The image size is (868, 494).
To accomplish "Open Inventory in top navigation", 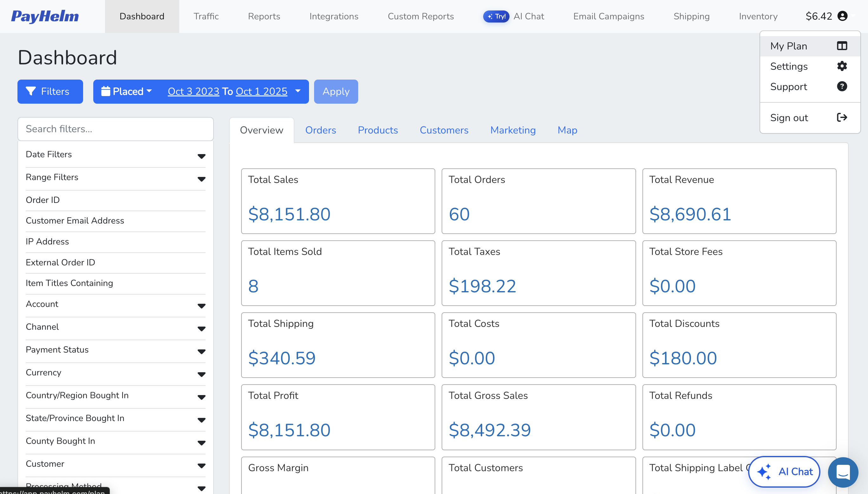I will coord(758,16).
